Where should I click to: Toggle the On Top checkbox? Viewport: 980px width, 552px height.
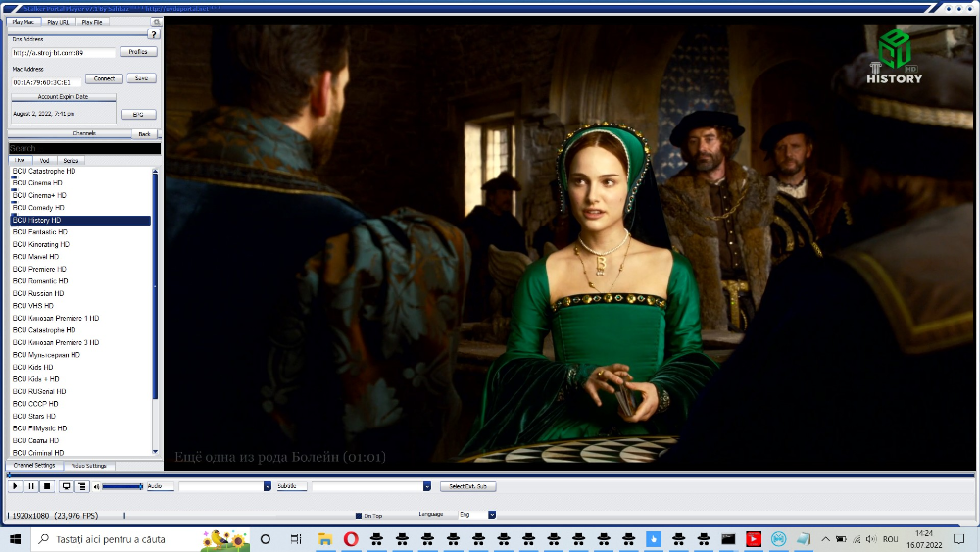coord(359,516)
